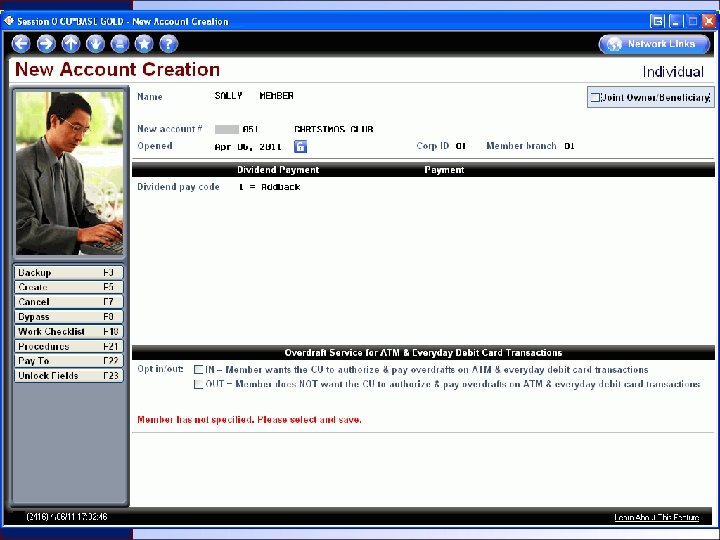Click the Unlock Fields F23 button
This screenshot has height=540, width=720.
pos(68,376)
